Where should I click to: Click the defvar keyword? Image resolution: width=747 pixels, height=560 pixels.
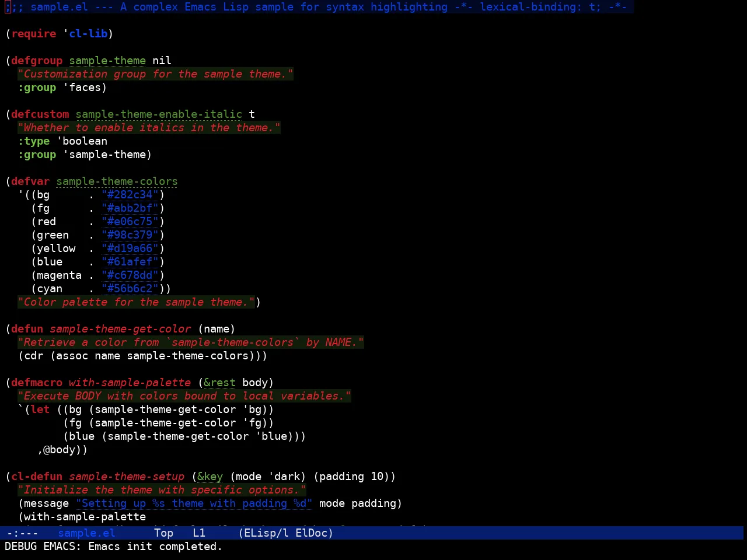(30, 181)
